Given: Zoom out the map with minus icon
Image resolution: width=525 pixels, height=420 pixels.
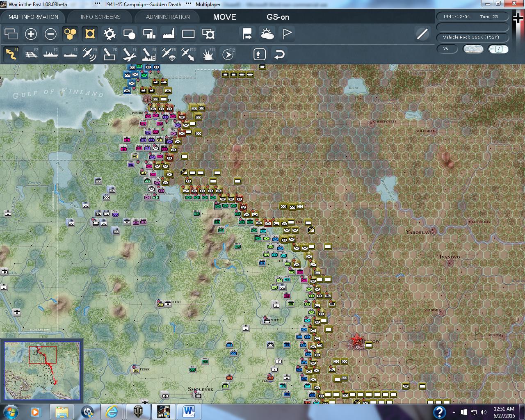Looking at the screenshot, I should 50,34.
